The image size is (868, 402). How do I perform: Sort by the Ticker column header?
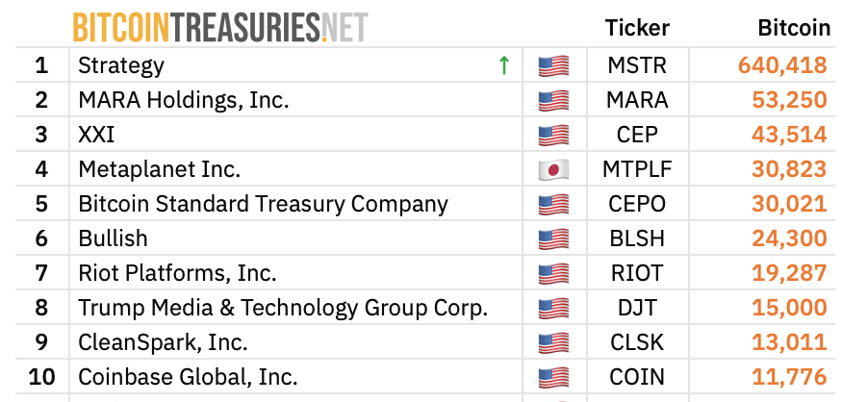(x=637, y=28)
